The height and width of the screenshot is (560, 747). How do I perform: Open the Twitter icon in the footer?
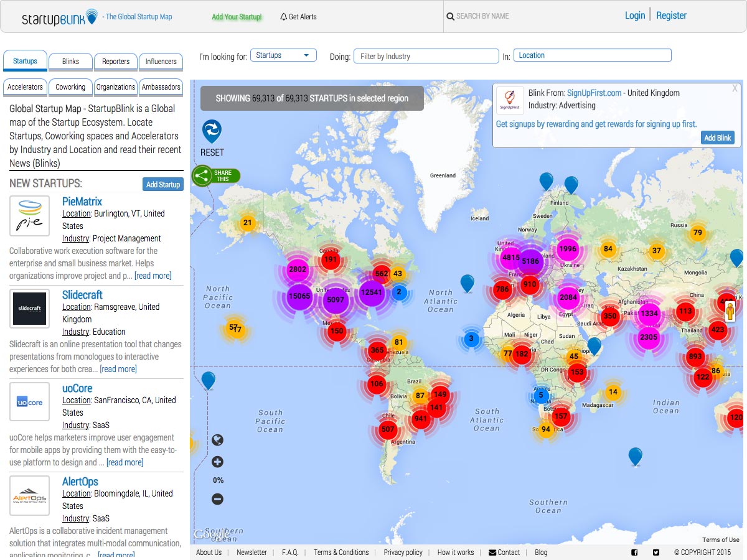(655, 553)
